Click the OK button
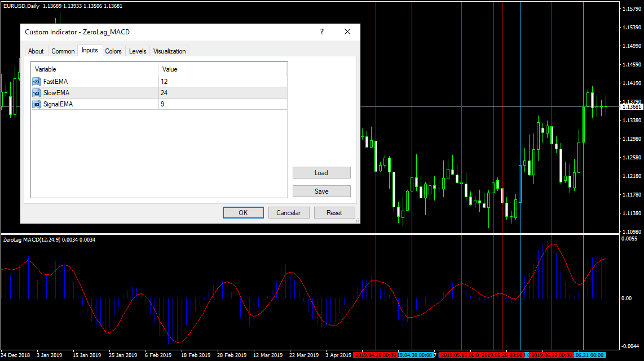Screen dimensions: 644x361 [243, 212]
